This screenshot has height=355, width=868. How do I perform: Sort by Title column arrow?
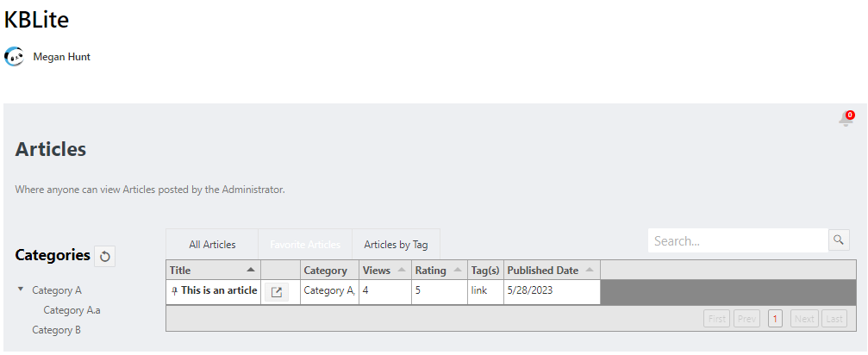click(x=251, y=271)
